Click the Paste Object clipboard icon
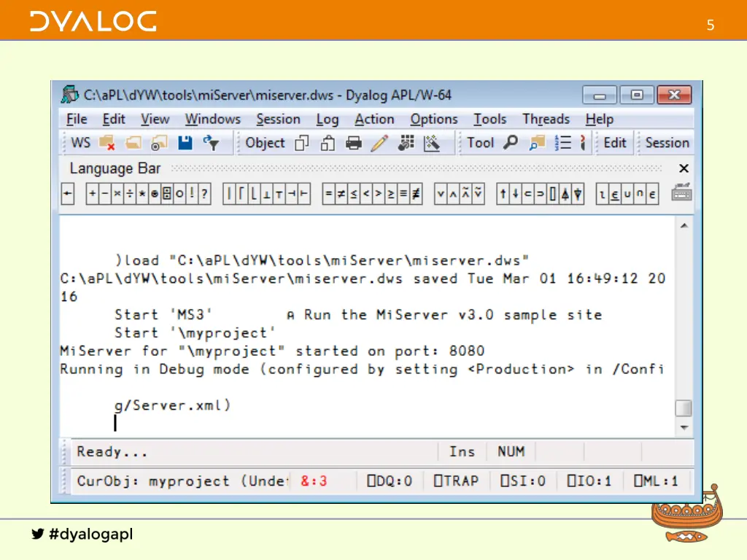The width and height of the screenshot is (747, 560). [x=328, y=143]
